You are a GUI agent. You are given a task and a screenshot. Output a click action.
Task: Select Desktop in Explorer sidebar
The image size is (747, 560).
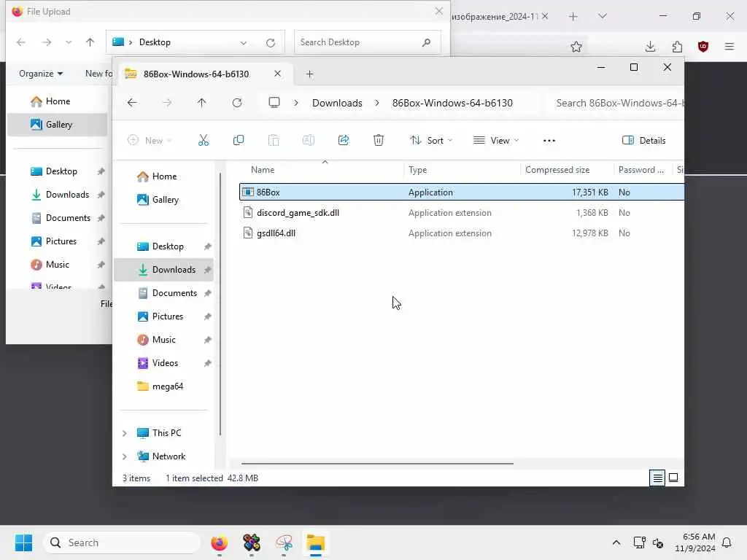[x=163, y=246]
